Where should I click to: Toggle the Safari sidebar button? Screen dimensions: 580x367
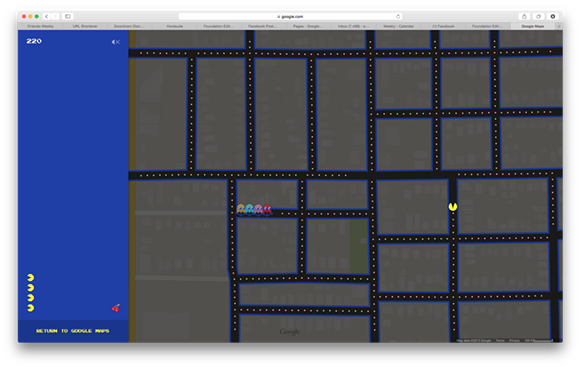point(68,16)
